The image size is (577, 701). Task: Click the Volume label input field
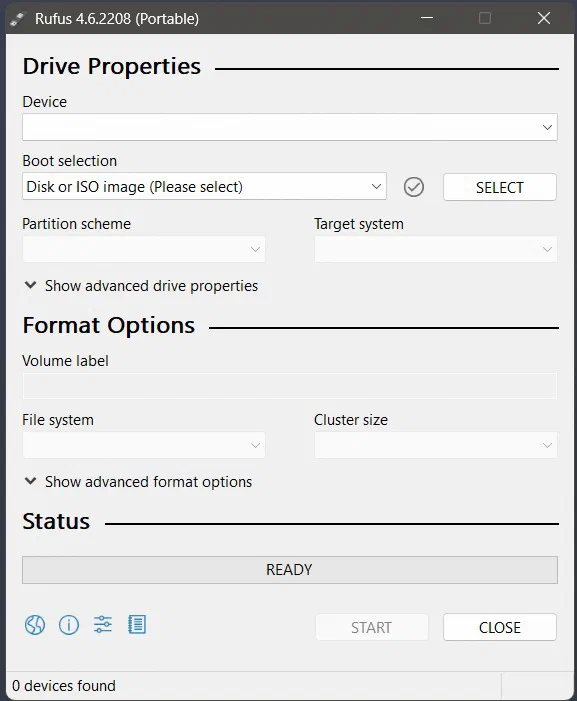coord(290,386)
